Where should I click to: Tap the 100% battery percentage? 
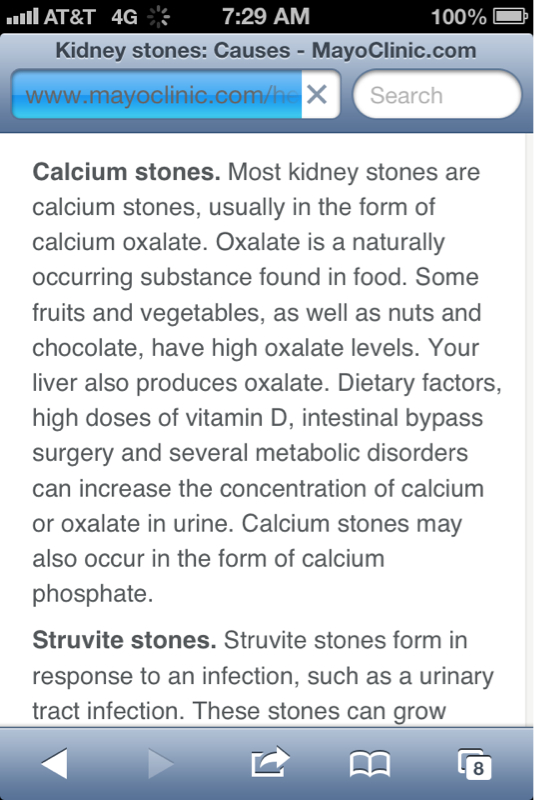tap(459, 17)
